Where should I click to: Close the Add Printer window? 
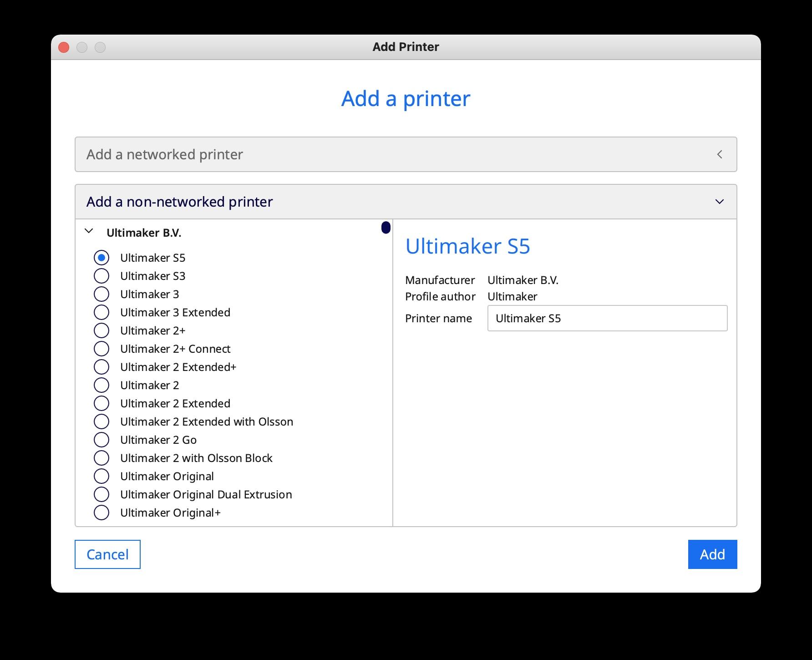tap(64, 47)
